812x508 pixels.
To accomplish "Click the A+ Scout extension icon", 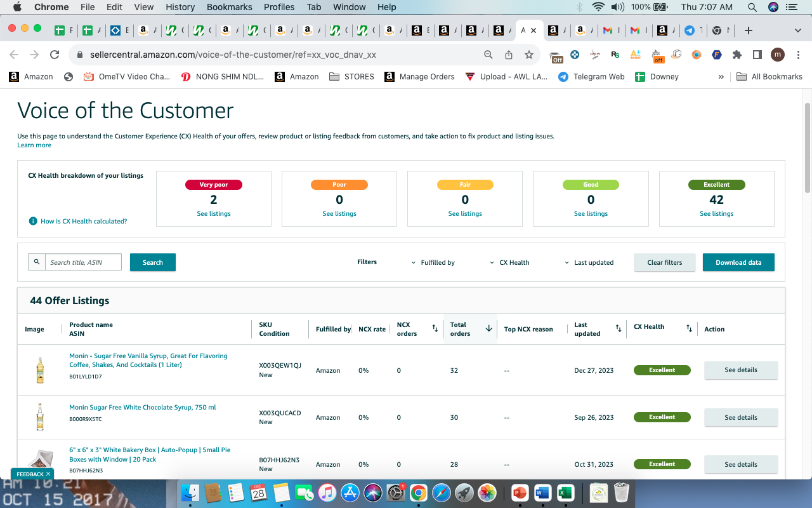I will [635, 55].
